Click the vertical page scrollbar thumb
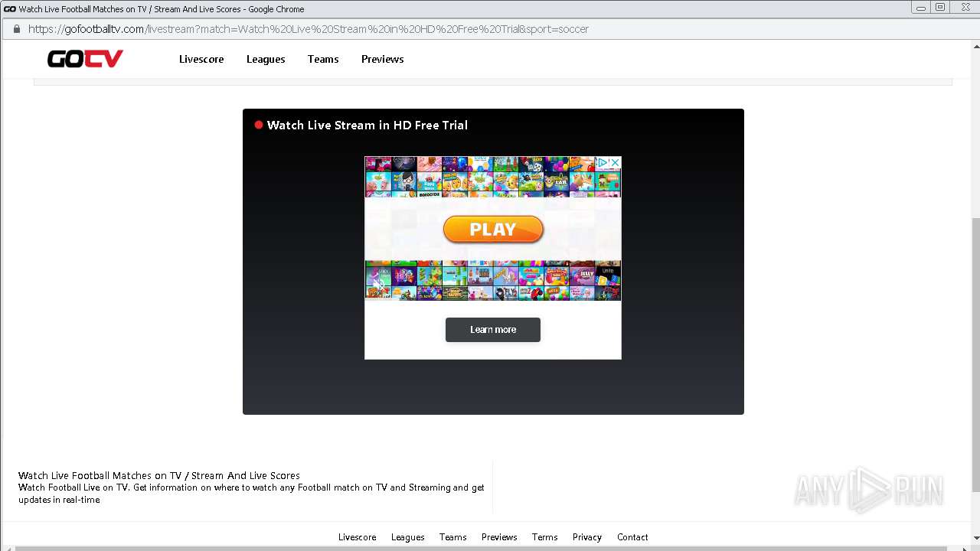Viewport: 980px width, 551px height. pyautogui.click(x=975, y=354)
